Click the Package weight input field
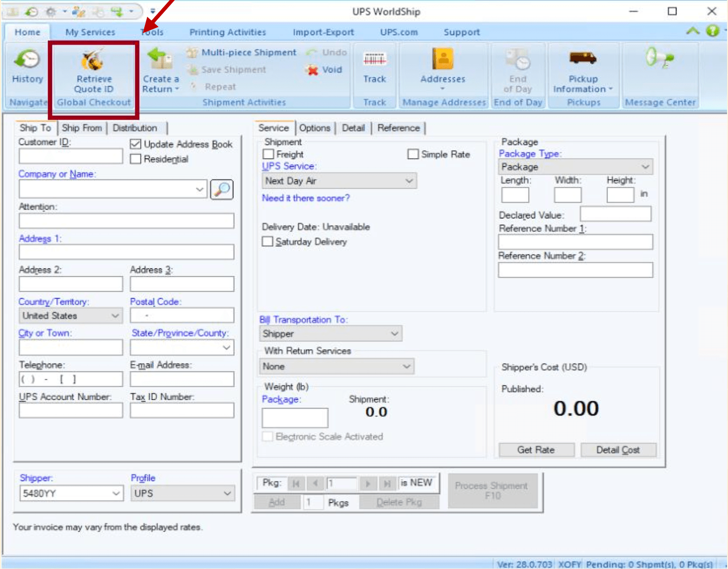728x569 pixels. pyautogui.click(x=295, y=418)
